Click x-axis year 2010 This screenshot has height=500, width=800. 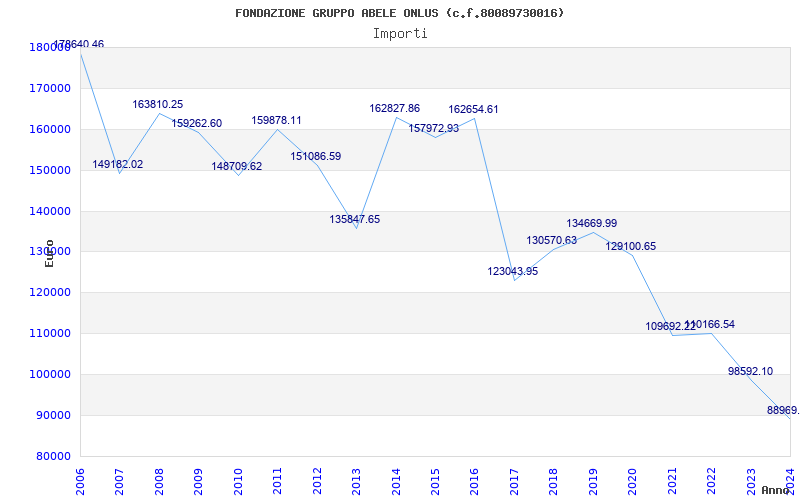coord(238,480)
